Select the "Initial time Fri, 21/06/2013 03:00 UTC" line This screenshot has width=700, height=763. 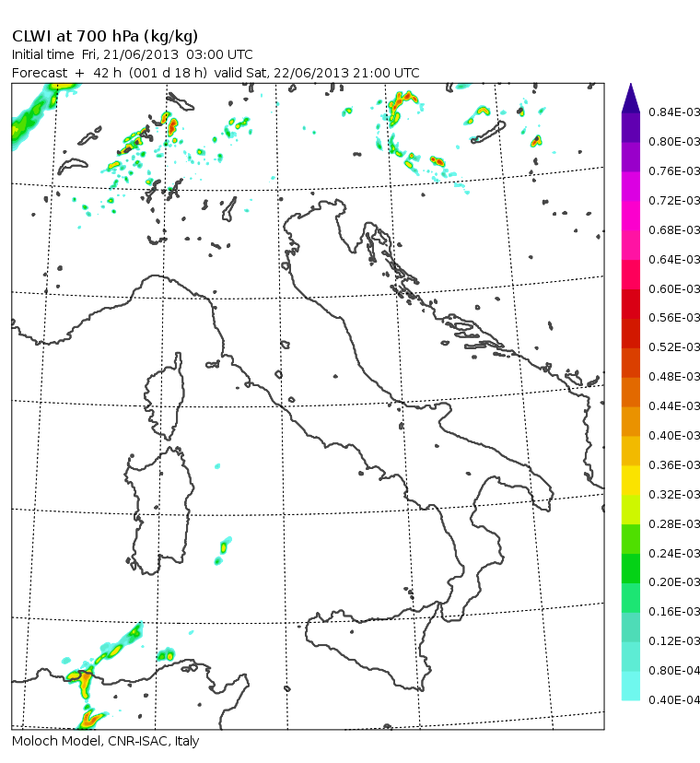coord(133,54)
